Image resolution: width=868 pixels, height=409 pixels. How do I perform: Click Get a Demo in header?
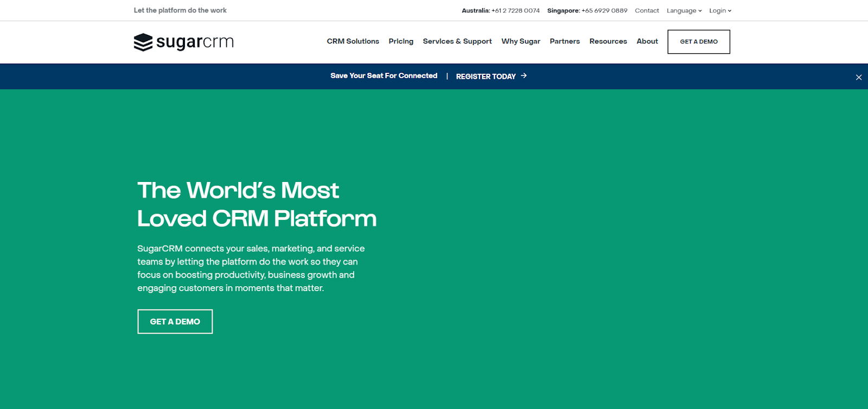tap(699, 42)
